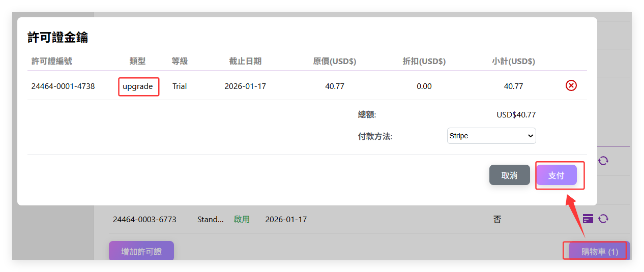The width and height of the screenshot is (644, 272).
Task: Click the 截止日期 column header
Action: pos(245,61)
